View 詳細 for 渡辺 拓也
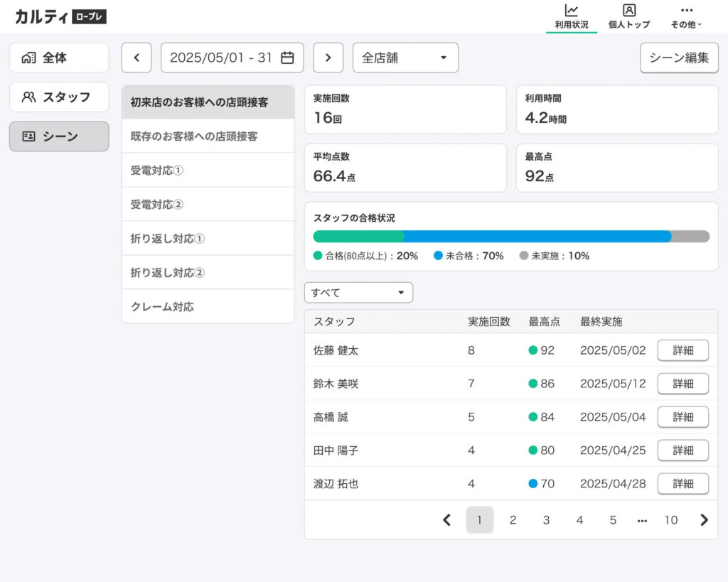728x582 pixels. click(x=683, y=483)
